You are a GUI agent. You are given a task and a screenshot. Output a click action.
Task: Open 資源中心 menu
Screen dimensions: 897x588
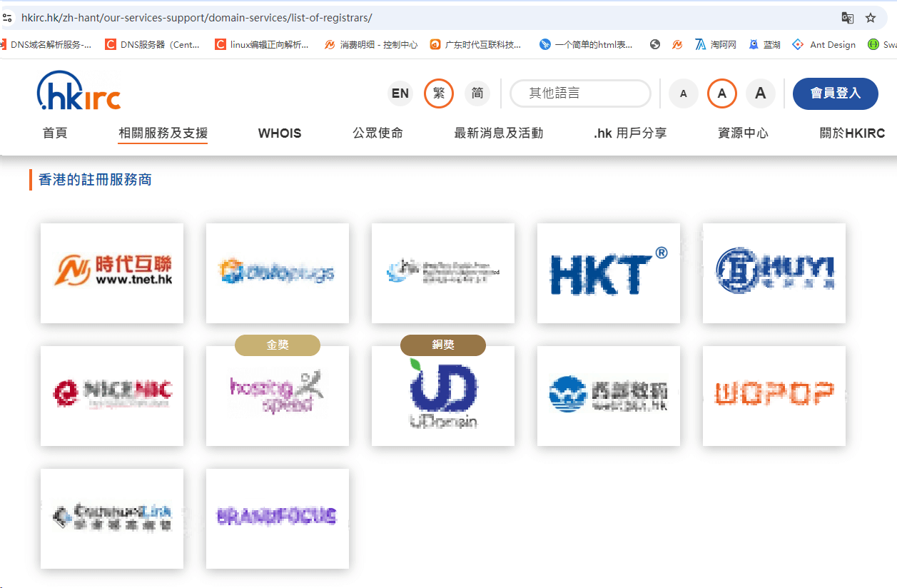[743, 133]
